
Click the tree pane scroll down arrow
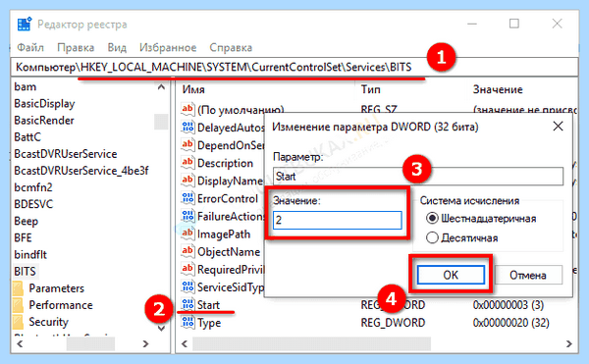[x=162, y=328]
